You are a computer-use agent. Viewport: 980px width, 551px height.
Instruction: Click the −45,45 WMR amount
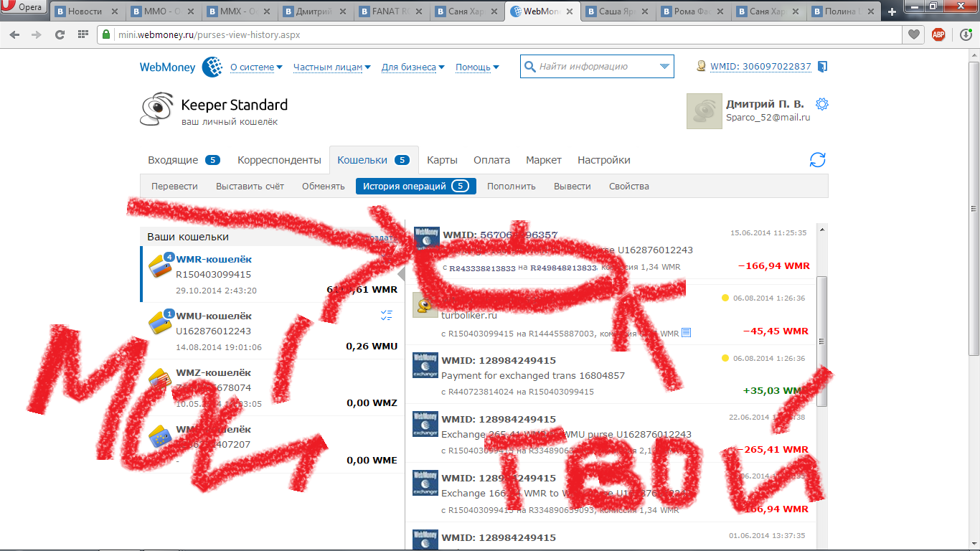click(776, 331)
